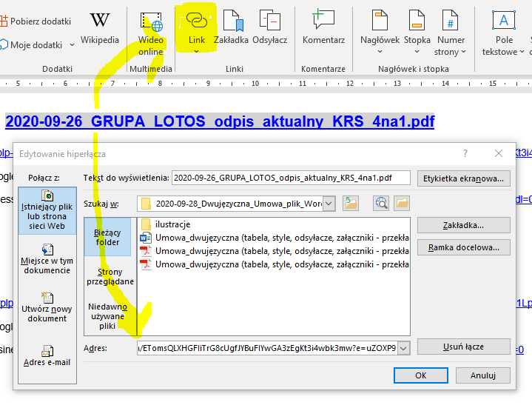Image resolution: width=532 pixels, height=408 pixels.
Task: Insert cross-reference with Odsyłacz icon
Action: point(269,30)
